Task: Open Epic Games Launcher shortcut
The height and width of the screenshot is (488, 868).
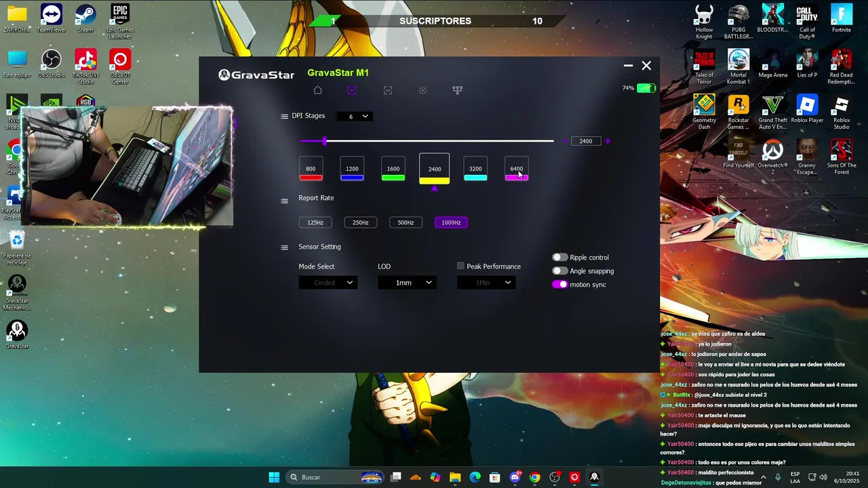Action: (x=120, y=22)
